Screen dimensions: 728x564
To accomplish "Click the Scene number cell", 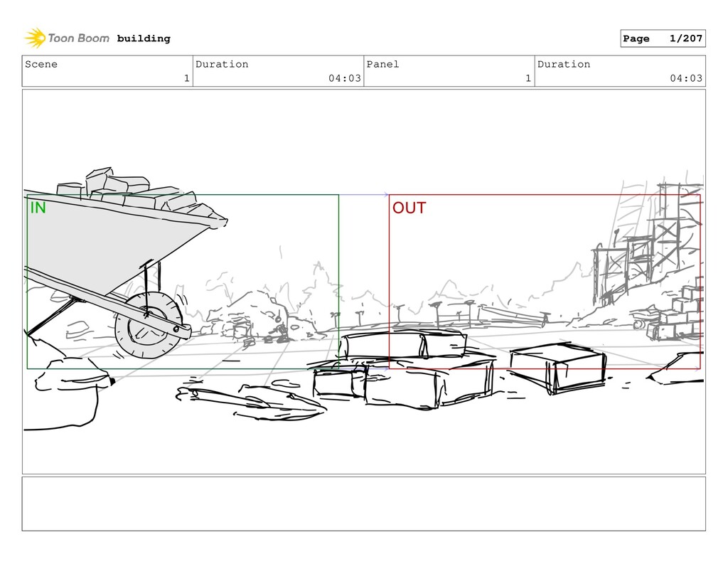I will (107, 71).
